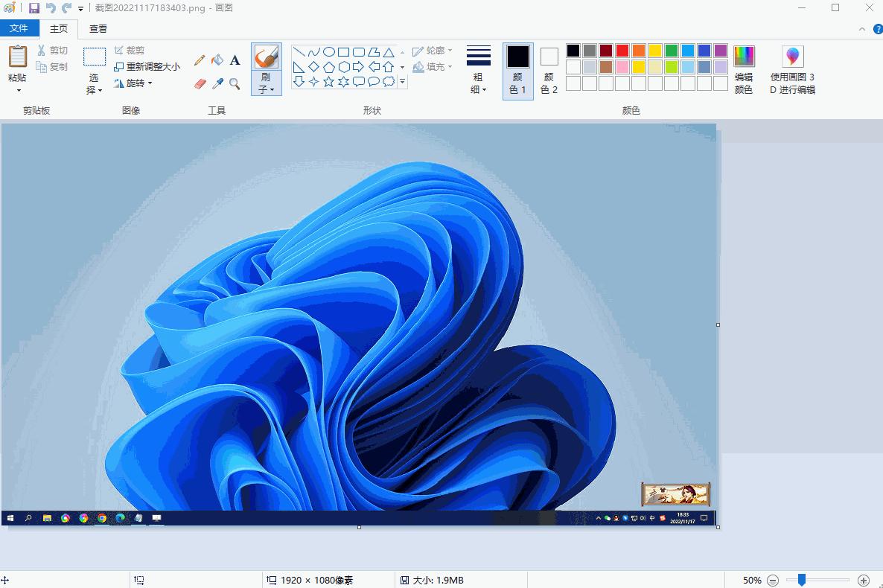Select the Color picker tool

pyautogui.click(x=218, y=83)
